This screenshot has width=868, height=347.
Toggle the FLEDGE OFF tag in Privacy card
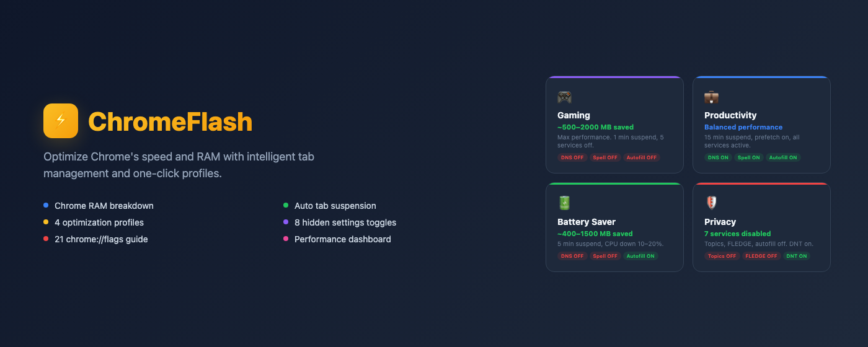(x=761, y=256)
